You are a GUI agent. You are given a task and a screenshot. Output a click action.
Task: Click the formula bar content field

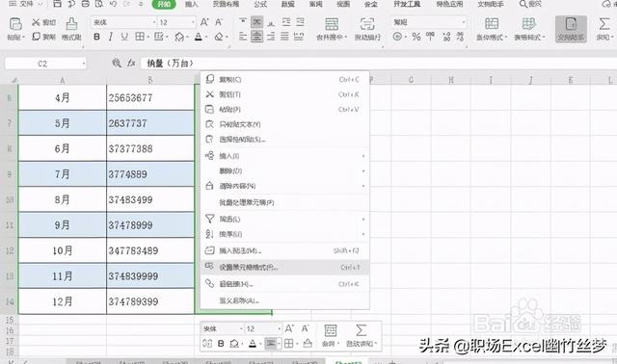pyautogui.click(x=379, y=64)
